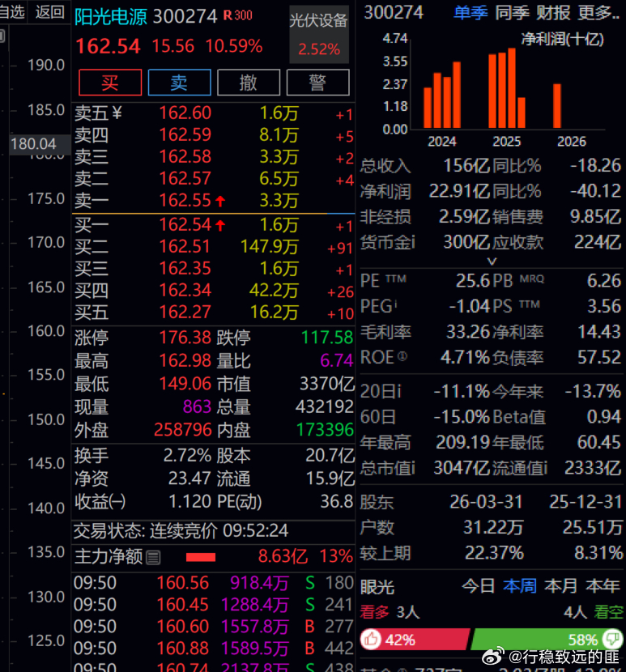
Task: Click the 跌停 price 117.58
Action: (x=327, y=338)
